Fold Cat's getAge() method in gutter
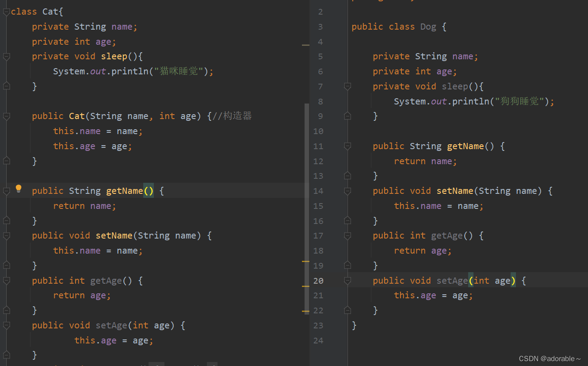 coord(6,281)
